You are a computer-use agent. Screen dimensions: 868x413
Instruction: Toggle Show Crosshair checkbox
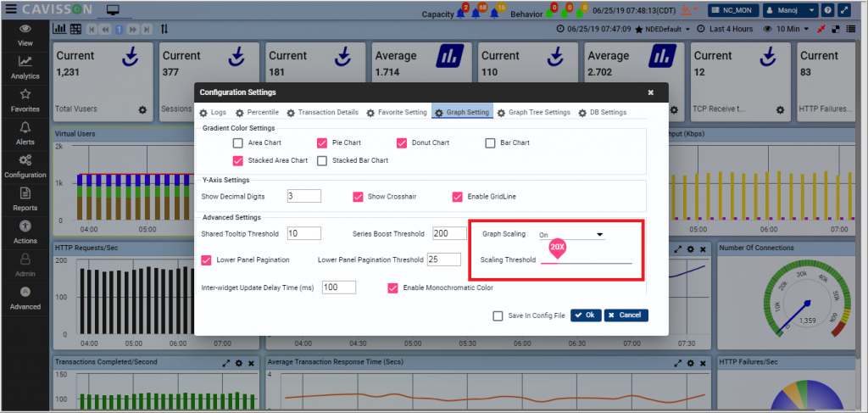pos(358,197)
